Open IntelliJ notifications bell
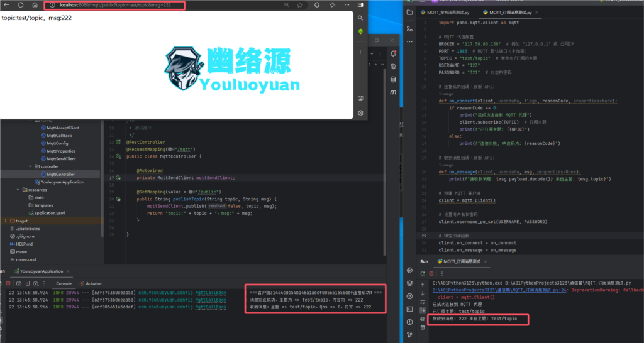 [393, 54]
